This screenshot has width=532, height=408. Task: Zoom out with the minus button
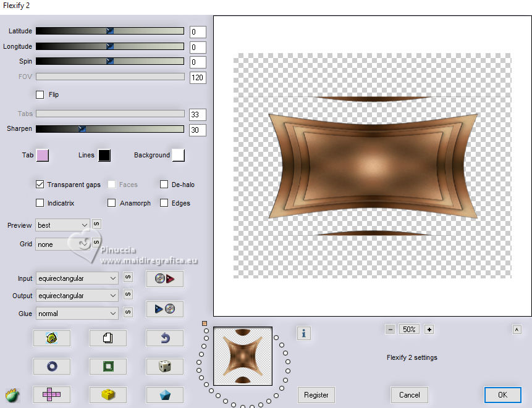click(390, 330)
